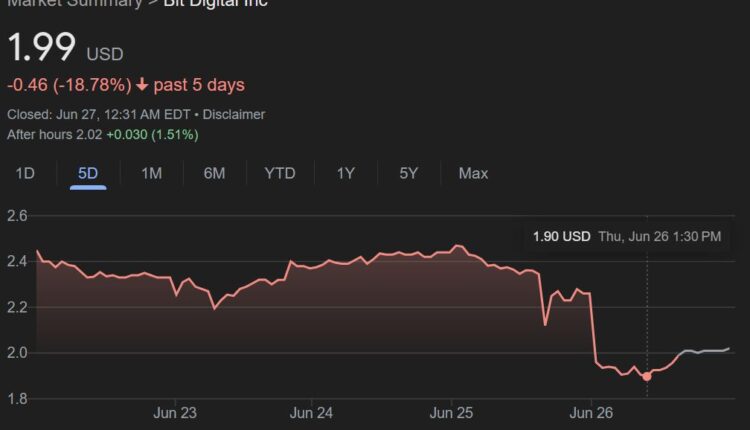Click the Jun 26 axis label
750x430 pixels.
pyautogui.click(x=591, y=412)
